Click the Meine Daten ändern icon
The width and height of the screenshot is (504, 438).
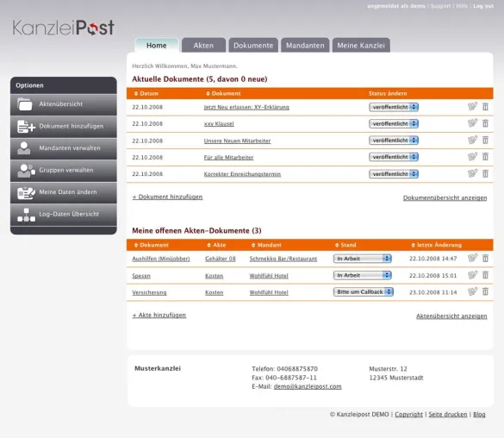[26, 192]
